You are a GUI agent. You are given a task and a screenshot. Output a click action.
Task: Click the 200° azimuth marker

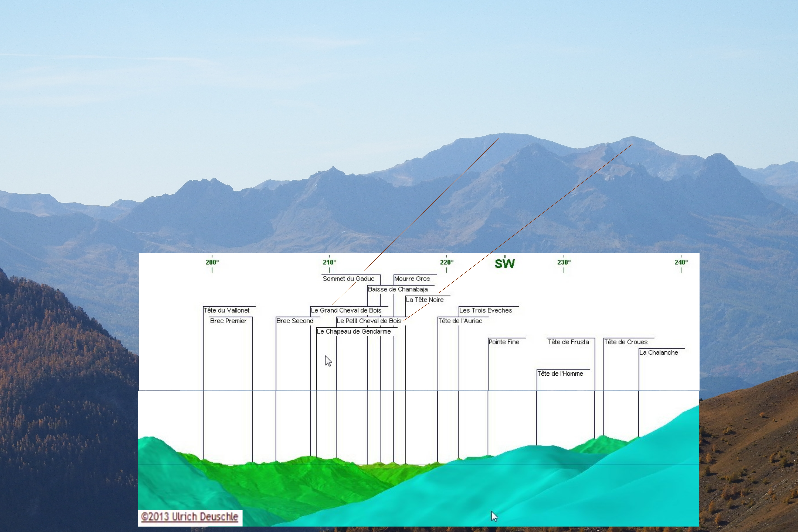212,262
